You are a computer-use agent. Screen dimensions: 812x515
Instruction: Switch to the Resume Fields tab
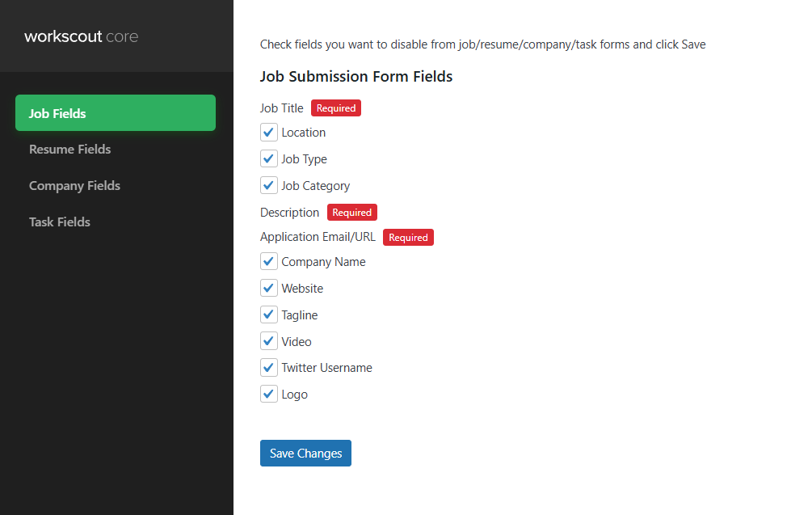click(70, 150)
